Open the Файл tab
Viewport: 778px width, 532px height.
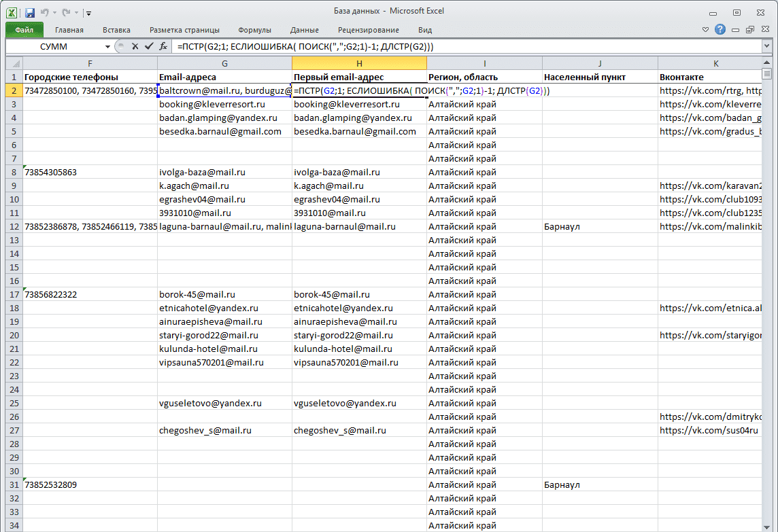[x=24, y=30]
